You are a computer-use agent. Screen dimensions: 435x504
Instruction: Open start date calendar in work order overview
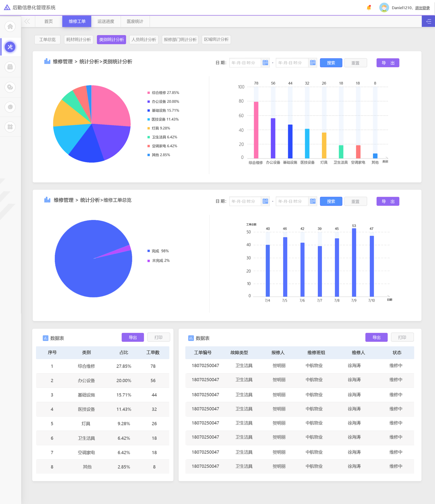[265, 201]
